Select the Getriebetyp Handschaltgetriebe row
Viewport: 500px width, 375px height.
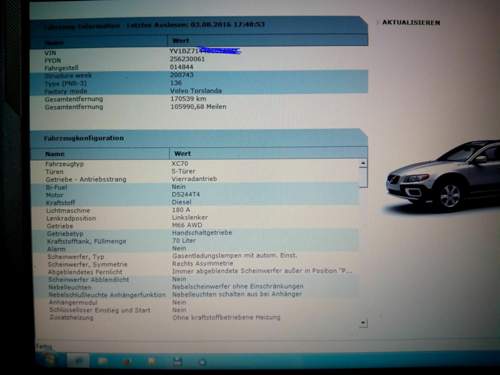(195, 233)
